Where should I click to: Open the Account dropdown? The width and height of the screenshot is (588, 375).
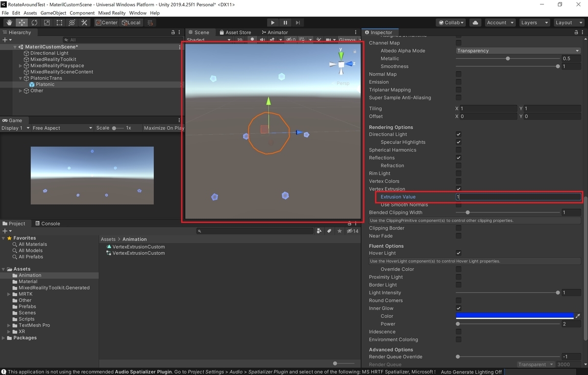tap(500, 23)
